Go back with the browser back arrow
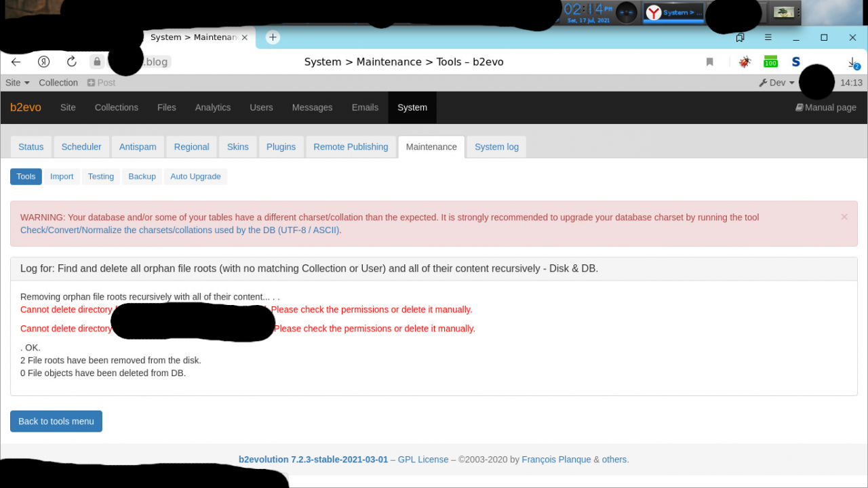 [x=16, y=62]
